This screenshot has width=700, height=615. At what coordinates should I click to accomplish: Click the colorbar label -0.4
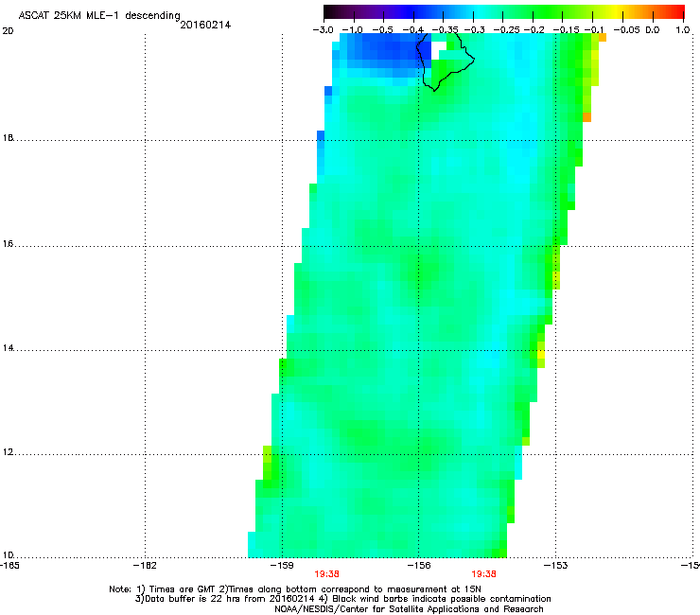[413, 30]
